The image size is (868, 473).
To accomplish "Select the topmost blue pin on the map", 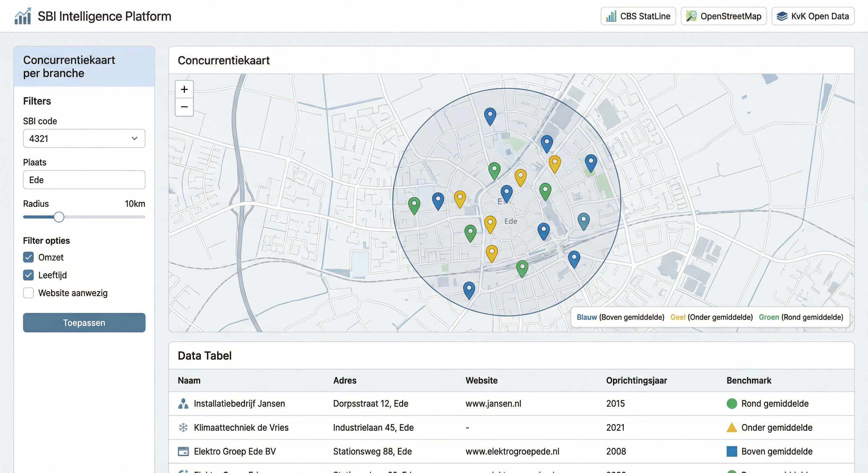I will coord(490,116).
